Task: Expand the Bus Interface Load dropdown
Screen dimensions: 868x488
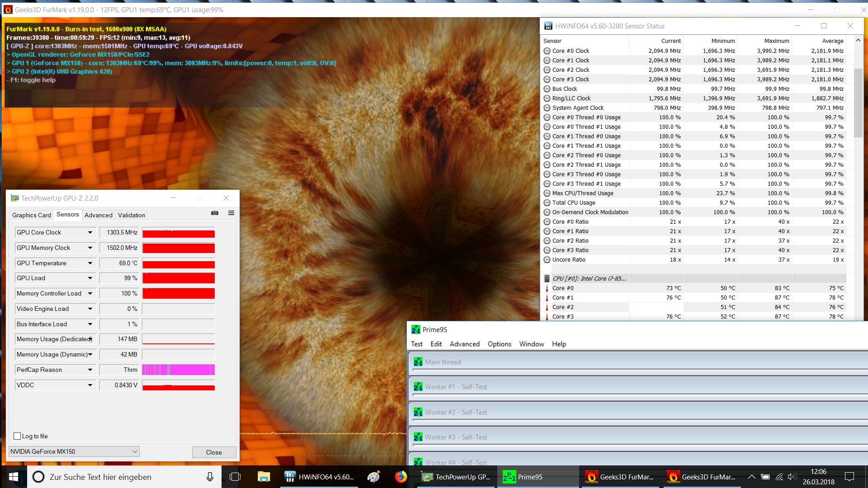Action: pos(90,324)
